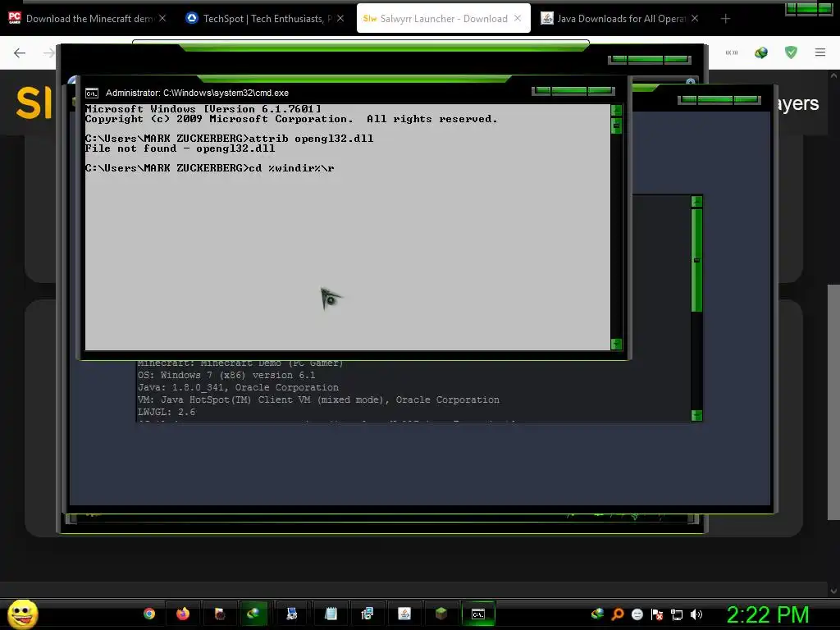The height and width of the screenshot is (630, 840).
Task: Click the browser page scrollbar thumb
Action: point(833,402)
